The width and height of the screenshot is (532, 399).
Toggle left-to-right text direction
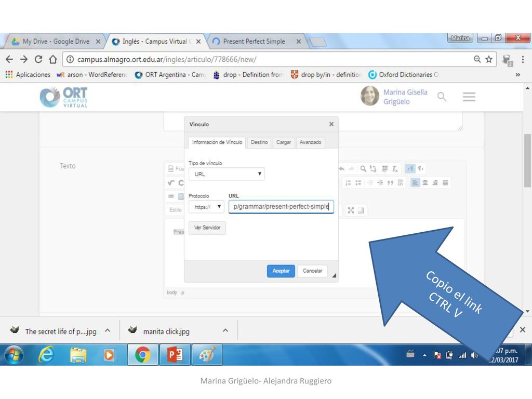(410, 169)
